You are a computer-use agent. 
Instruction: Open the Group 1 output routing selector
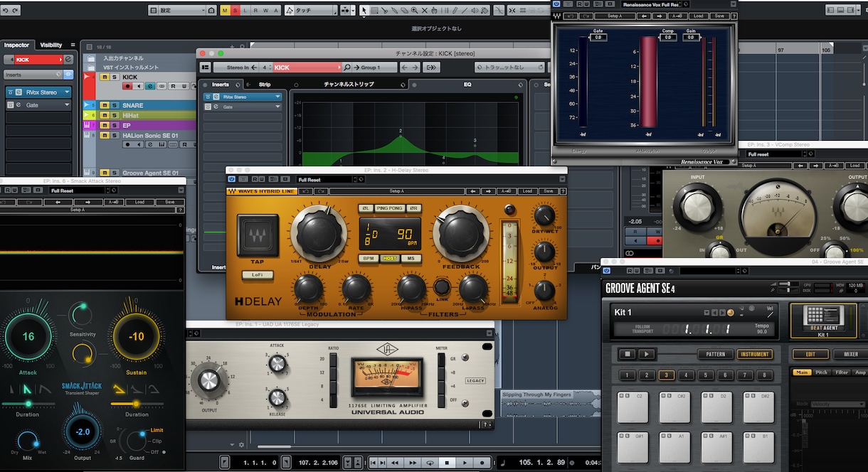[374, 67]
